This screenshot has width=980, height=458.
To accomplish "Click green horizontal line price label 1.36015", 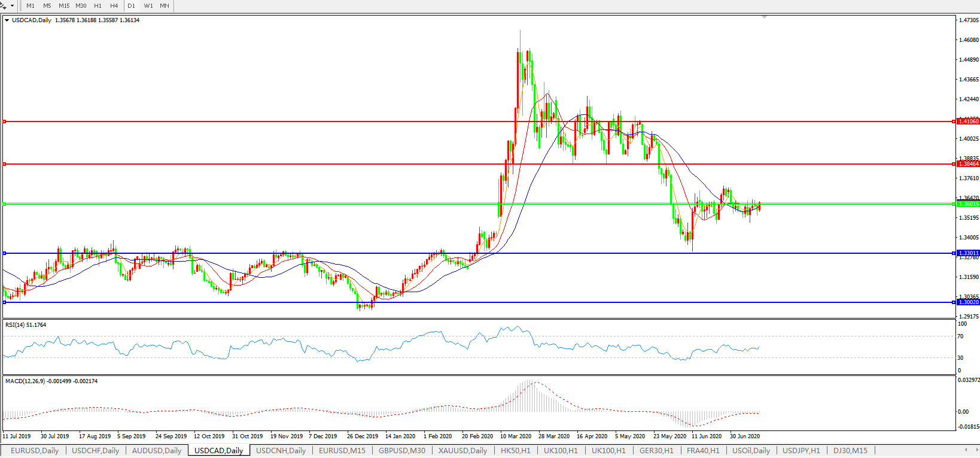I will point(969,204).
